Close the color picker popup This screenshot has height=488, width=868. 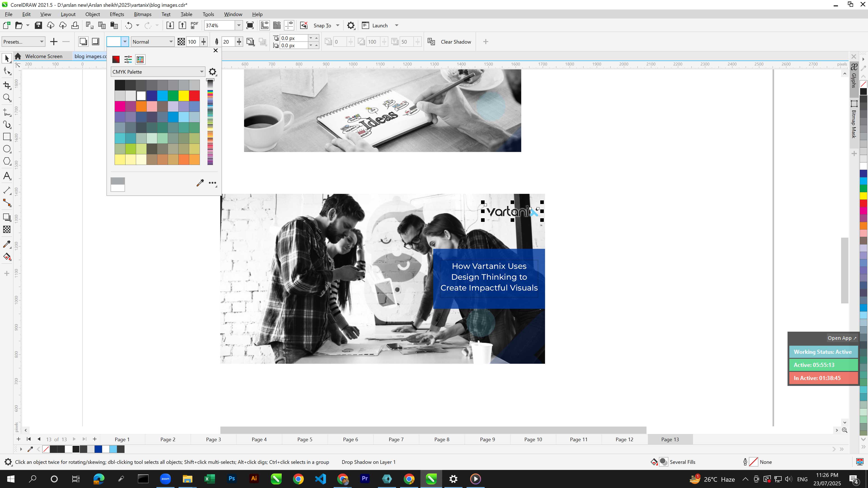[216, 50]
